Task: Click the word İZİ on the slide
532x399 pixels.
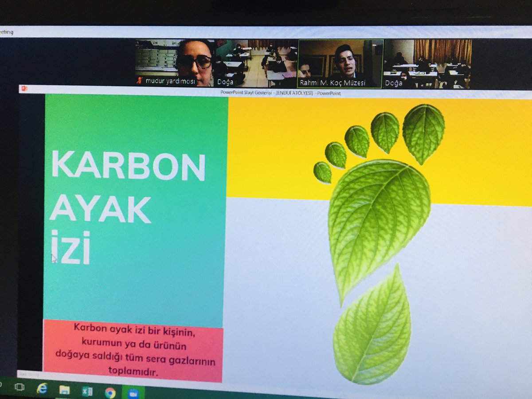Action: pyautogui.click(x=70, y=247)
